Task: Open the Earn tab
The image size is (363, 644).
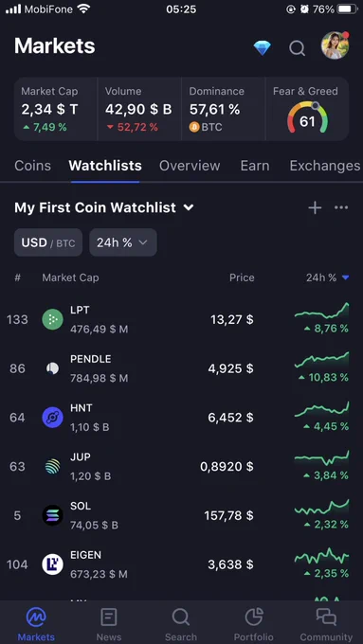Action: 255,166
